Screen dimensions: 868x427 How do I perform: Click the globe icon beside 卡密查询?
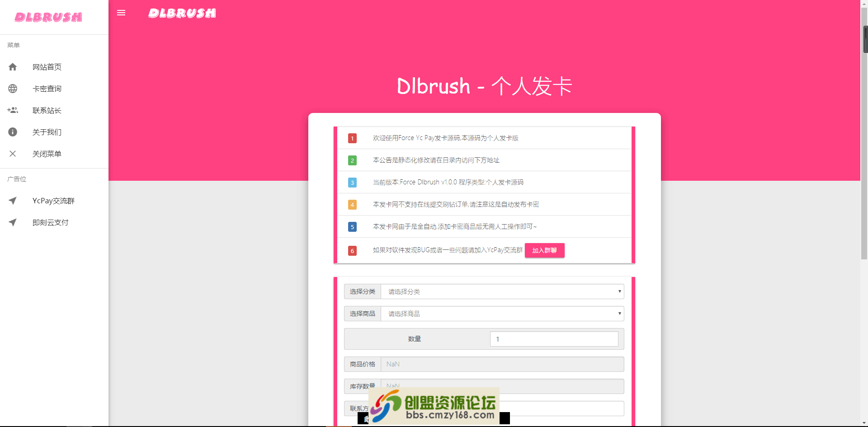point(13,89)
